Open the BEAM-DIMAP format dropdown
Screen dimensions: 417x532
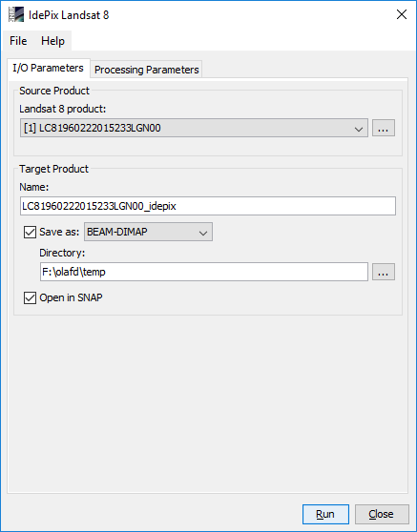[149, 232]
